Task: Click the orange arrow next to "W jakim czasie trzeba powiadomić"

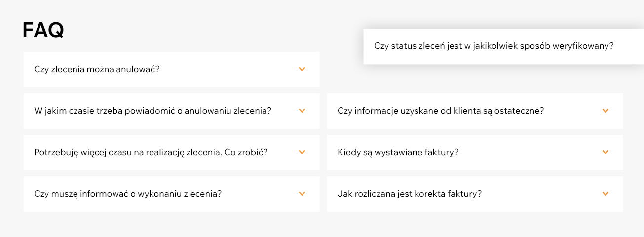Action: pos(303,111)
